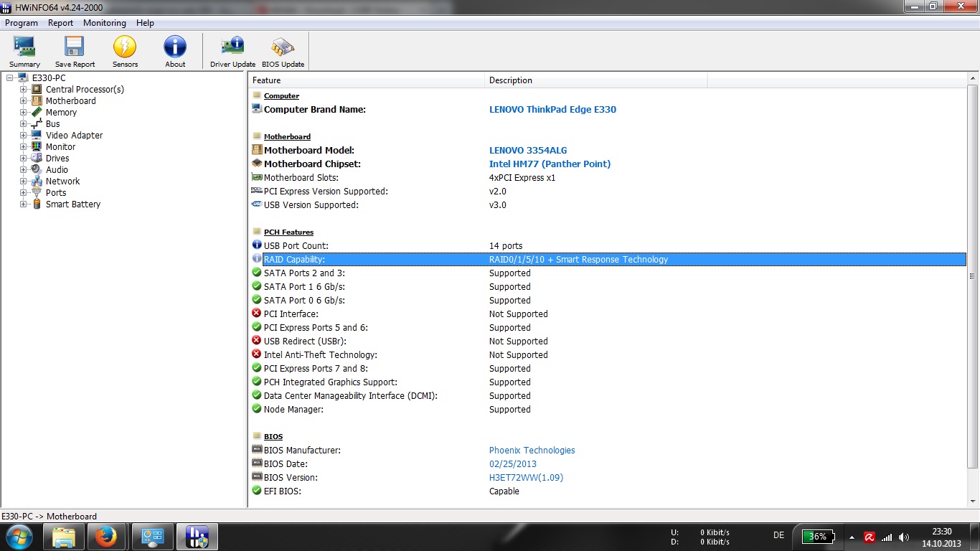This screenshot has width=980, height=551.
Task: Click the battery 36% indicator
Action: pos(819,537)
